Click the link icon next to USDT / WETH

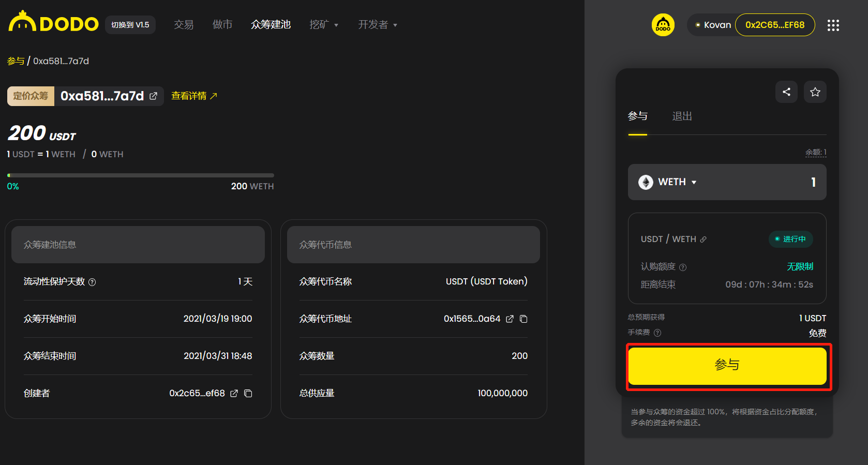point(704,239)
